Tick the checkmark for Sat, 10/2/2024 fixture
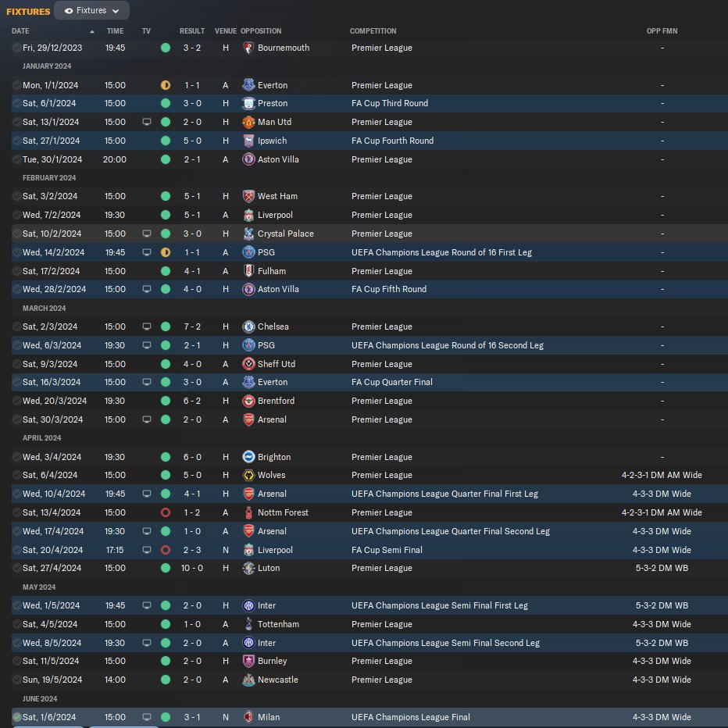 click(x=16, y=234)
